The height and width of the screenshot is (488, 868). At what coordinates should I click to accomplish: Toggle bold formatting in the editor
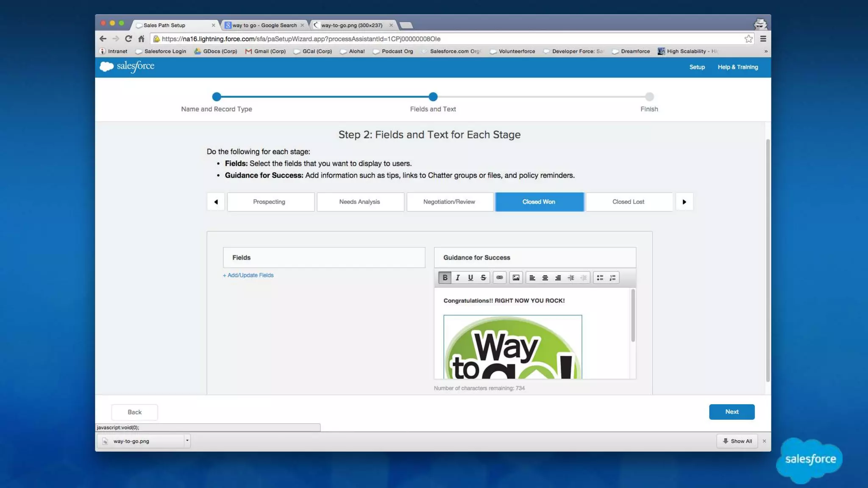(x=445, y=278)
